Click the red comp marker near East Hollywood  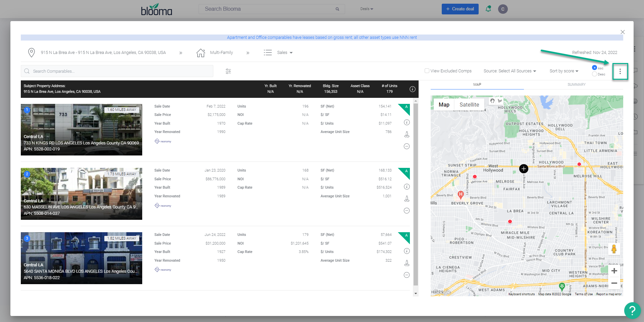point(579,164)
